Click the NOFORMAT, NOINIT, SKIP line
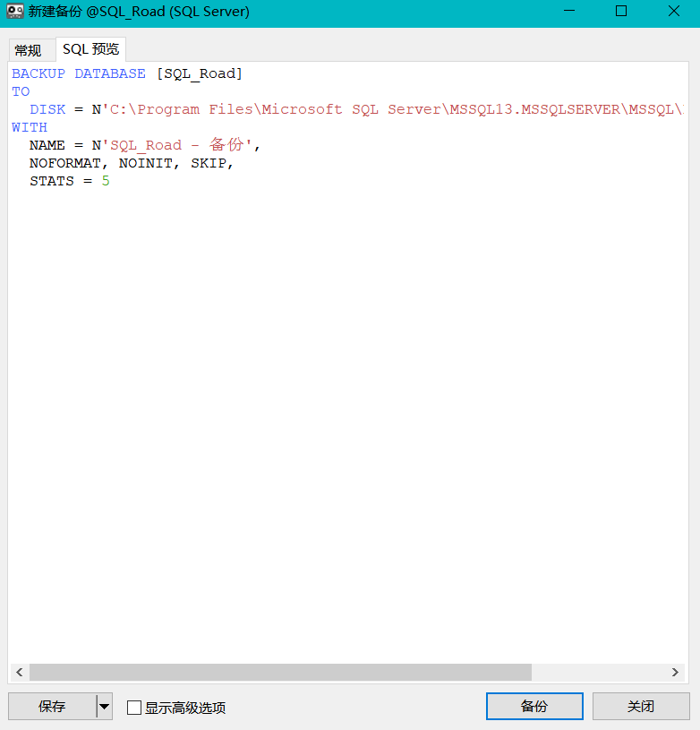The image size is (700, 730). point(131,163)
